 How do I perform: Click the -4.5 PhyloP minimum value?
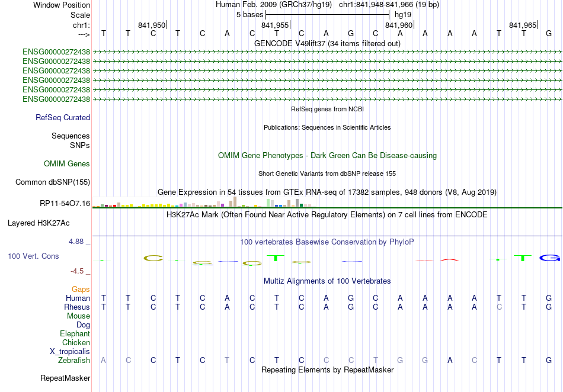tap(77, 271)
